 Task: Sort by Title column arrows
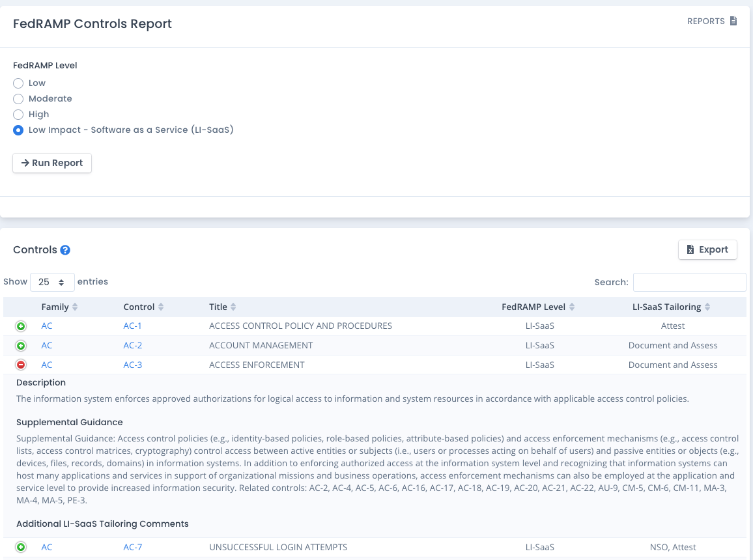point(233,307)
